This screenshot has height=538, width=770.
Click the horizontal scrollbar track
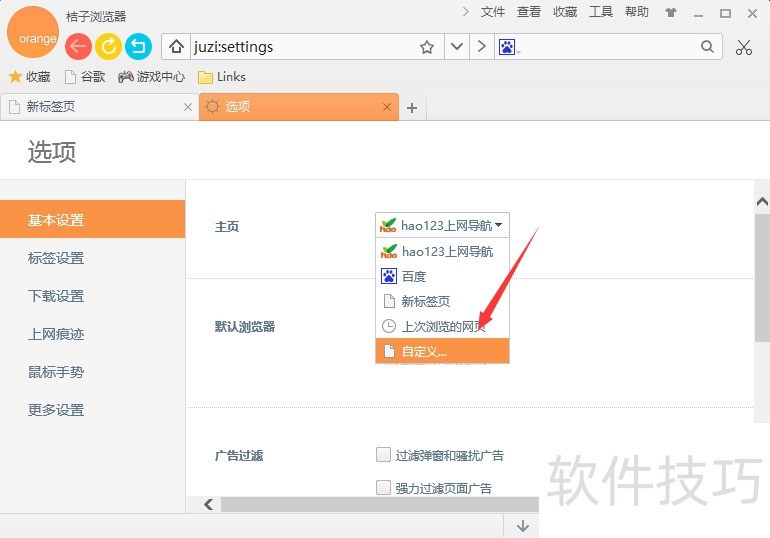tap(380, 505)
